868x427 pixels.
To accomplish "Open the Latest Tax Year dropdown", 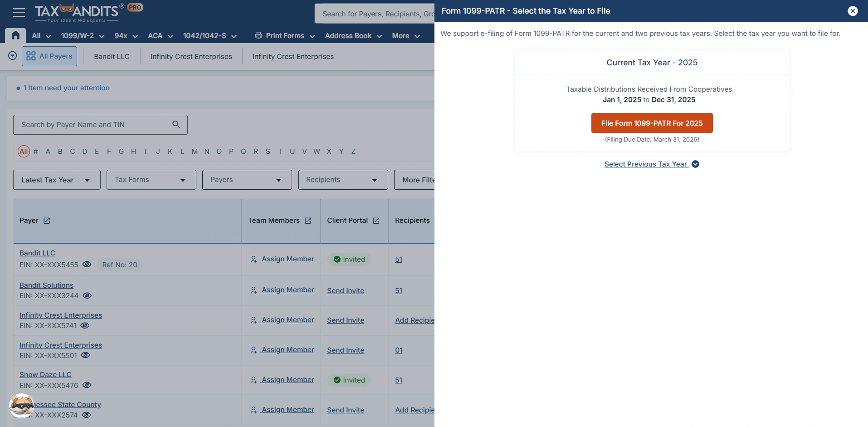I will 57,180.
